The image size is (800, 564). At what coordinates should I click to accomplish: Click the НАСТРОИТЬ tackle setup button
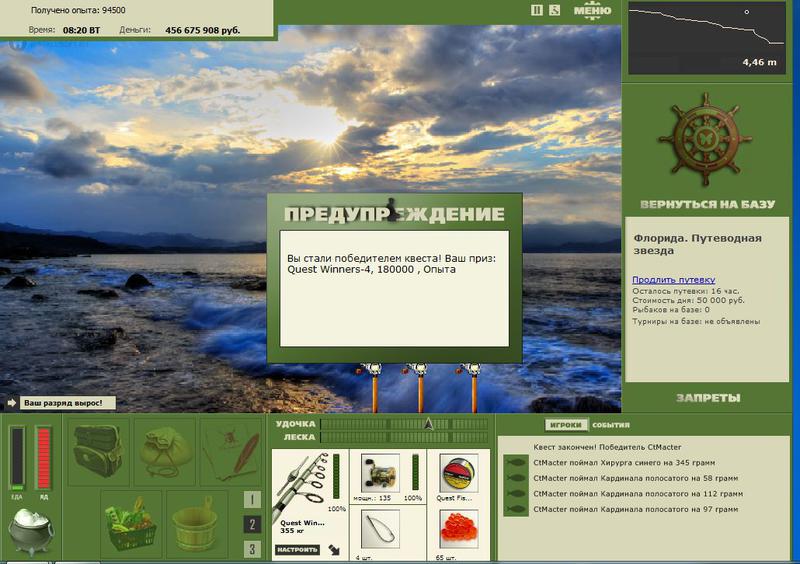tap(297, 550)
